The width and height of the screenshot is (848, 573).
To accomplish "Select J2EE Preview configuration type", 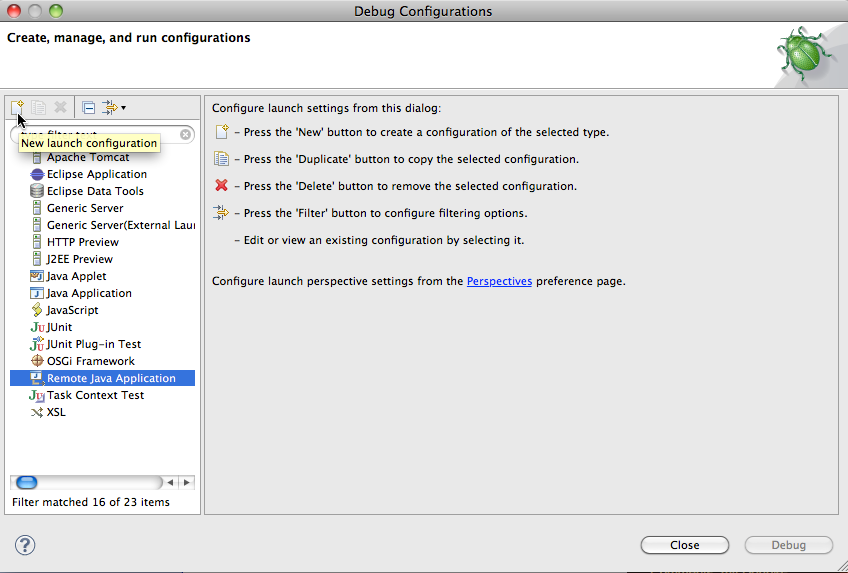I will [x=80, y=259].
